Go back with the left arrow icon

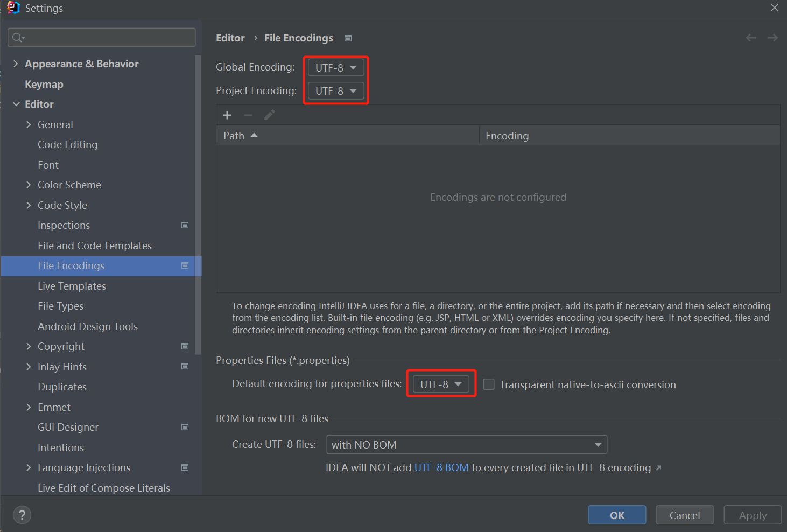pyautogui.click(x=751, y=38)
